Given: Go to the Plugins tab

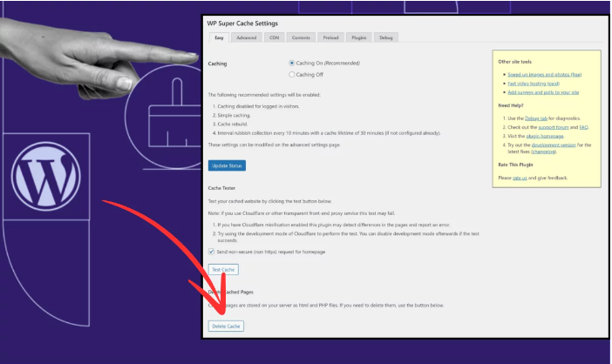Looking at the screenshot, I should [358, 37].
